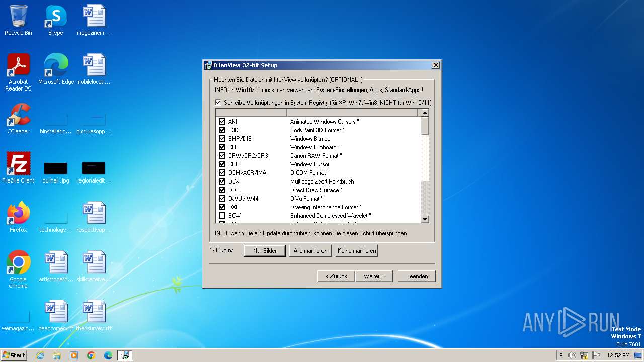
Task: Click the Chrome taskbar icon
Action: pos(91,355)
